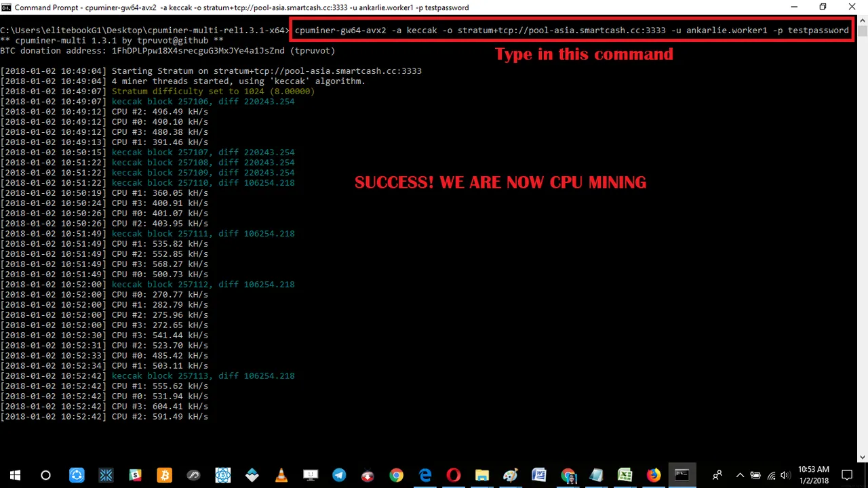
Task: Open Chrome profile with user photo
Action: pyautogui.click(x=568, y=475)
